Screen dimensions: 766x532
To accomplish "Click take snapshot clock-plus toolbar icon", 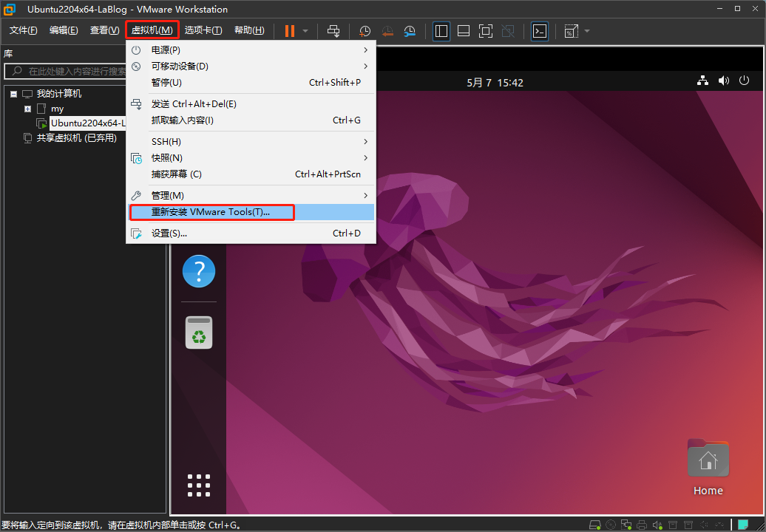I will coord(365,31).
